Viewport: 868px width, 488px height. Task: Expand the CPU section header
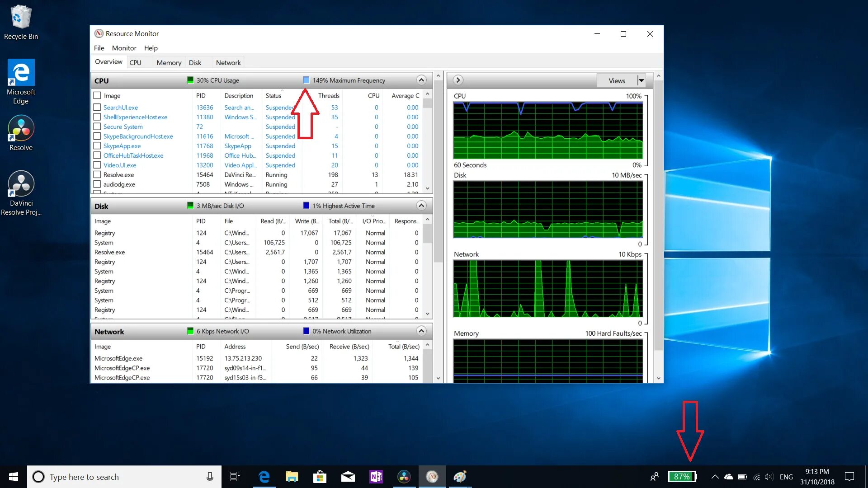point(421,80)
